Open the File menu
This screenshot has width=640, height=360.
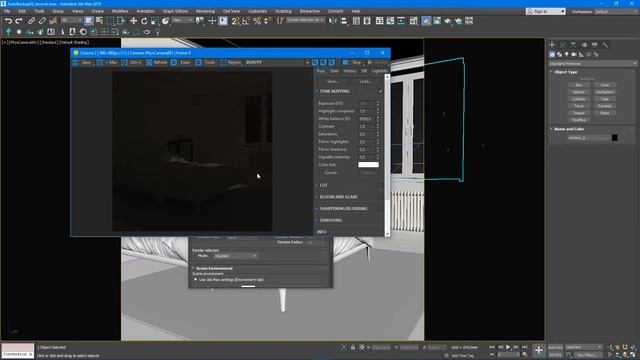pos(7,11)
